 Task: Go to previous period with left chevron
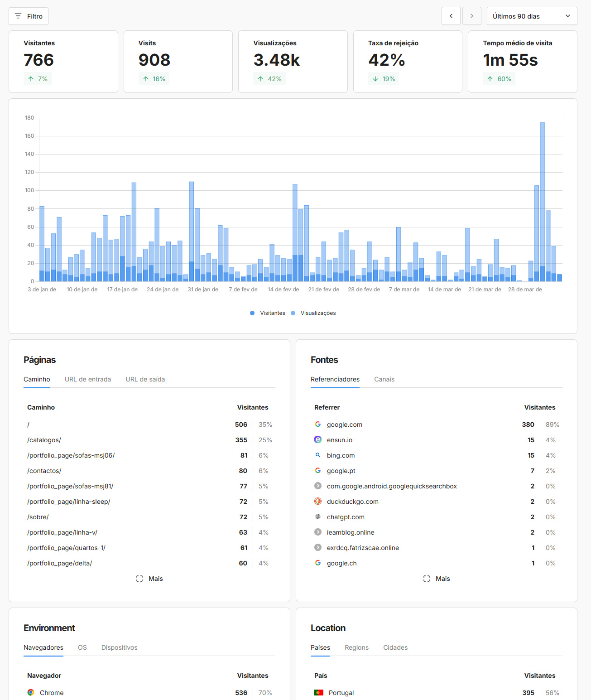[451, 16]
